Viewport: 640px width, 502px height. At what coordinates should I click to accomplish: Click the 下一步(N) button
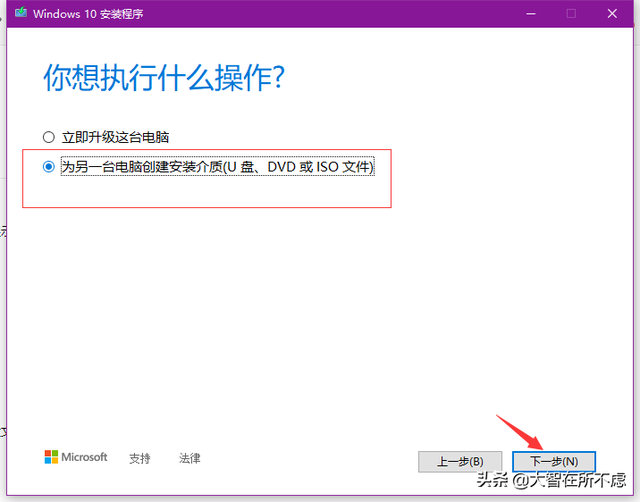click(554, 462)
